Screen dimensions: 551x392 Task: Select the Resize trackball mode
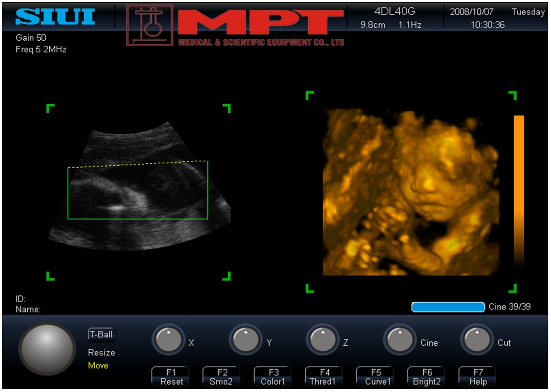[101, 353]
